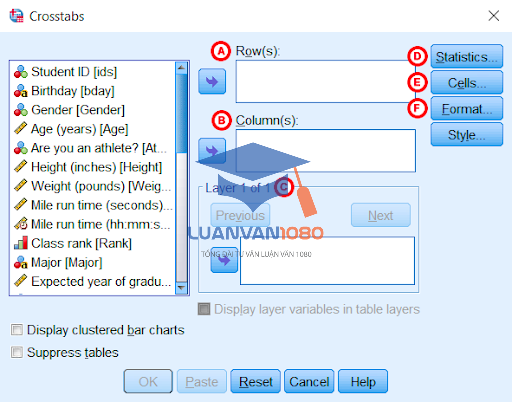Select 'Weight (pounds)' variable
Image resolution: width=512 pixels, height=402 pixels.
[92, 186]
